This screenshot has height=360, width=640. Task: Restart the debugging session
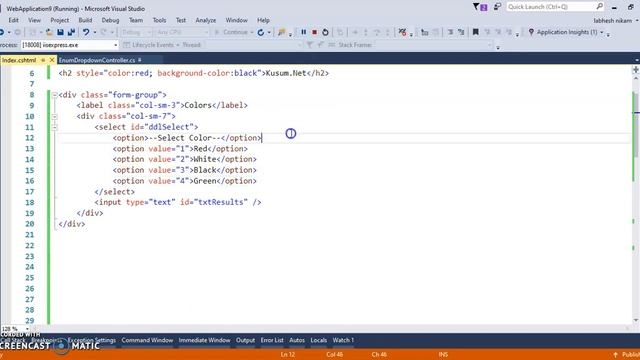point(325,32)
